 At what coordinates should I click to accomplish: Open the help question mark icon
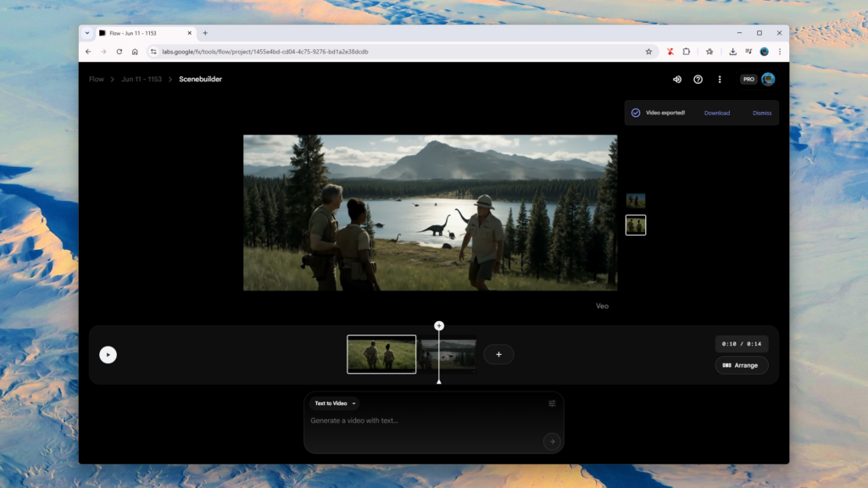[698, 79]
